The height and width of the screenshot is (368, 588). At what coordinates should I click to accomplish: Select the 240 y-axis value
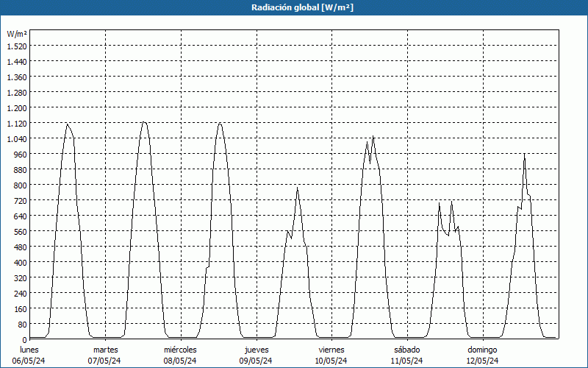click(21, 293)
